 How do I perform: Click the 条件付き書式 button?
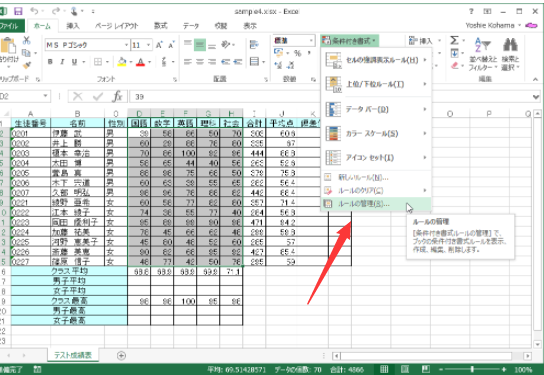pyautogui.click(x=349, y=41)
